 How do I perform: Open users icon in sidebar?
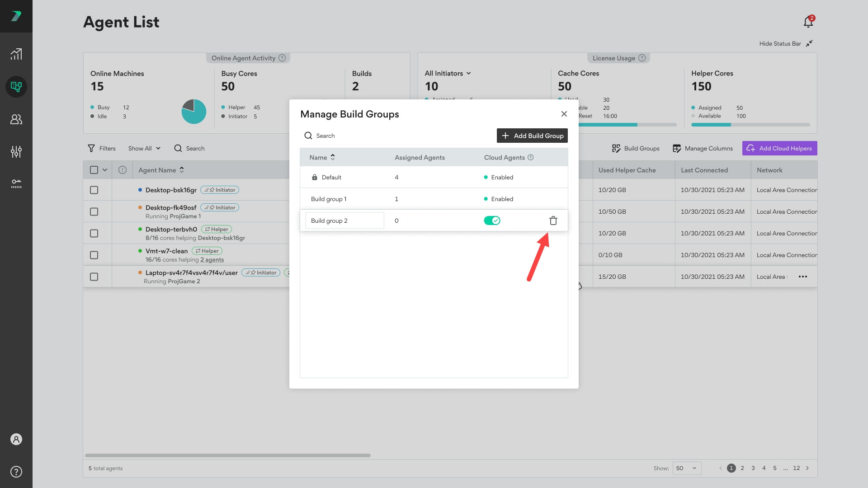coord(16,119)
